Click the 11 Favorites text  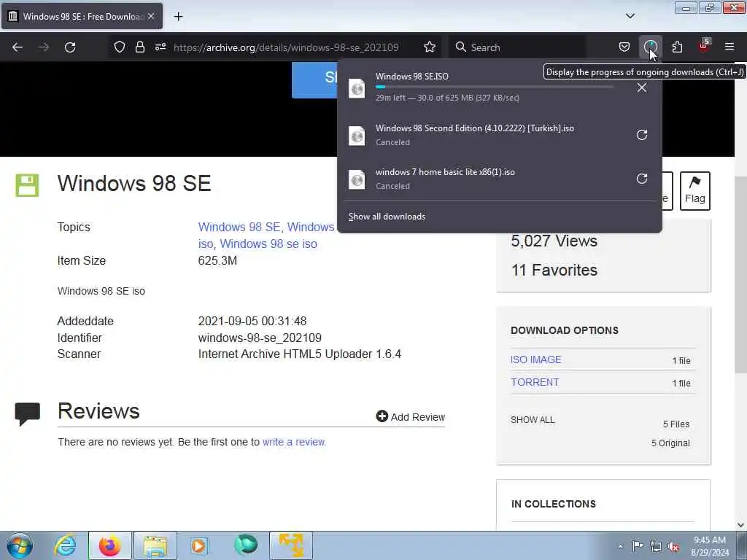click(x=554, y=270)
